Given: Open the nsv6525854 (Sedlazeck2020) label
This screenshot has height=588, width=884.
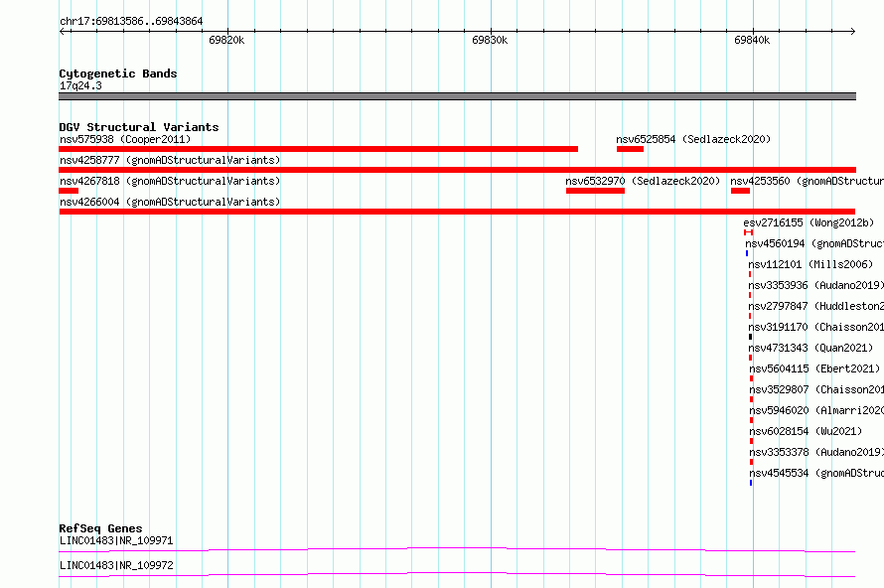Looking at the screenshot, I should click(x=693, y=139).
